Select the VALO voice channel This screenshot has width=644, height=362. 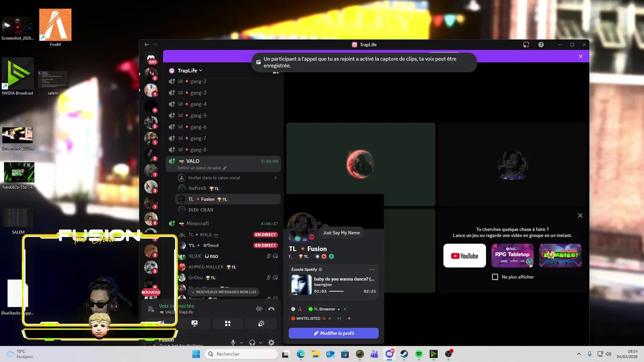(x=223, y=163)
